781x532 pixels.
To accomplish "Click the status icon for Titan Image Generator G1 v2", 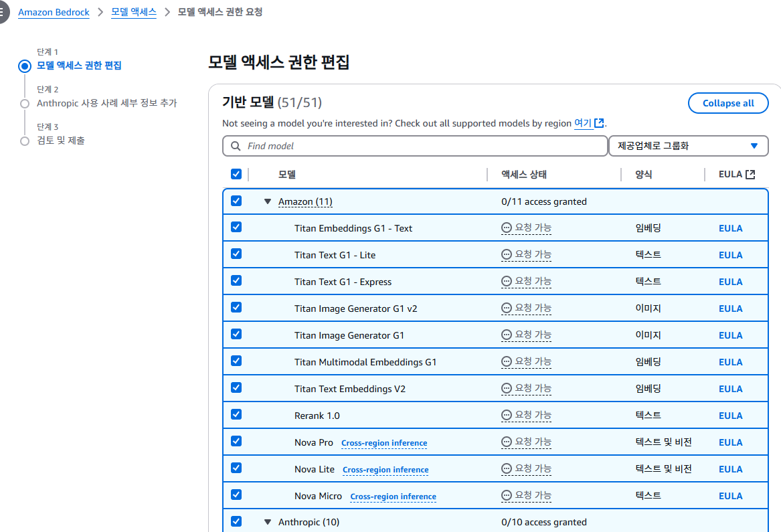I will pyautogui.click(x=507, y=308).
